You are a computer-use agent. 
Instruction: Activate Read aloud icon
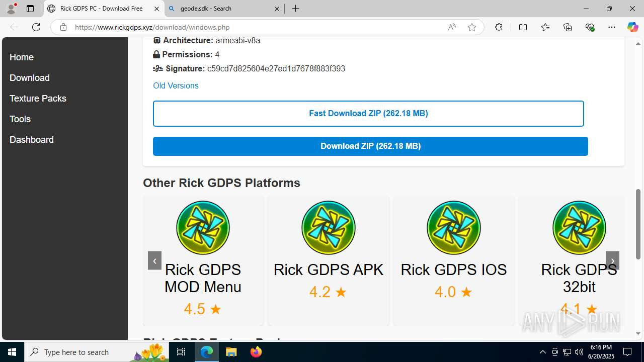coord(452,27)
